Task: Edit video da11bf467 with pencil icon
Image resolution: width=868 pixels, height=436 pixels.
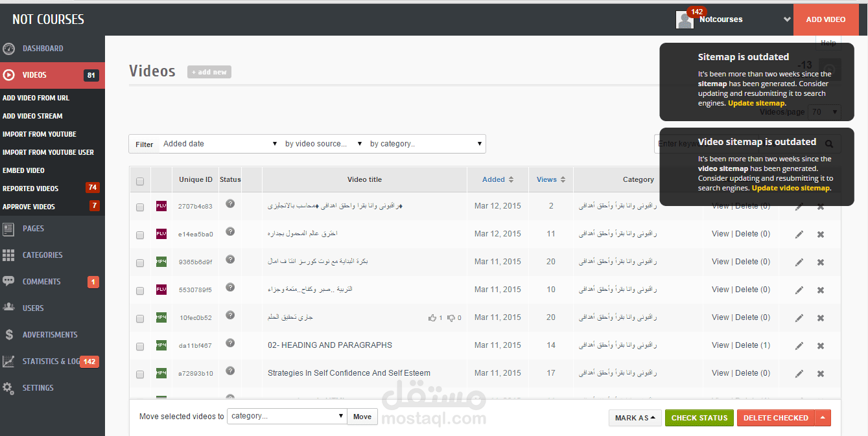Action: 799,346
